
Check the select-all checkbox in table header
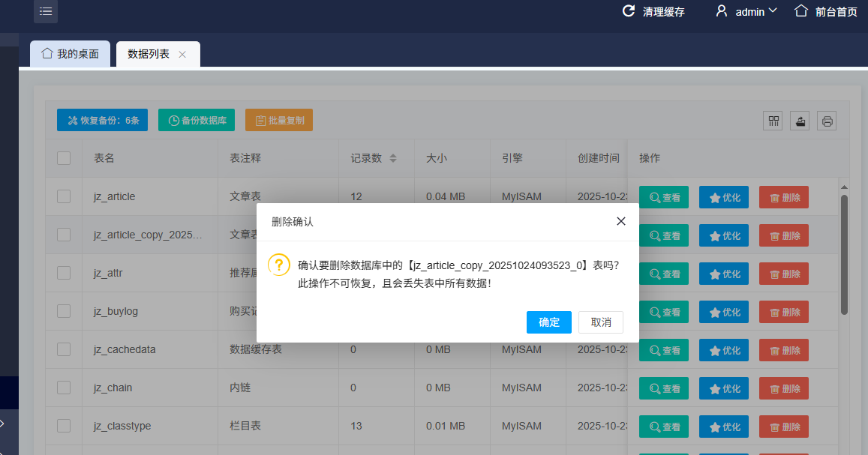pyautogui.click(x=64, y=158)
